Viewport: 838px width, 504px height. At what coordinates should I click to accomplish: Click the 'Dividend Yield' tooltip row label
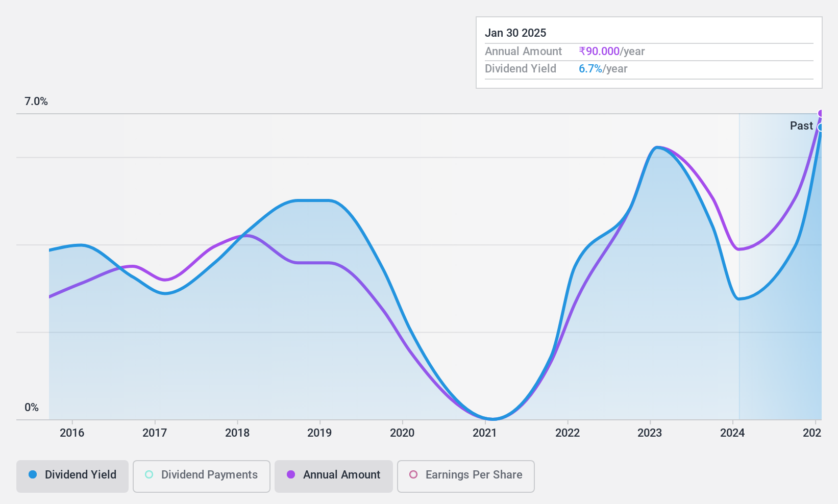[521, 69]
